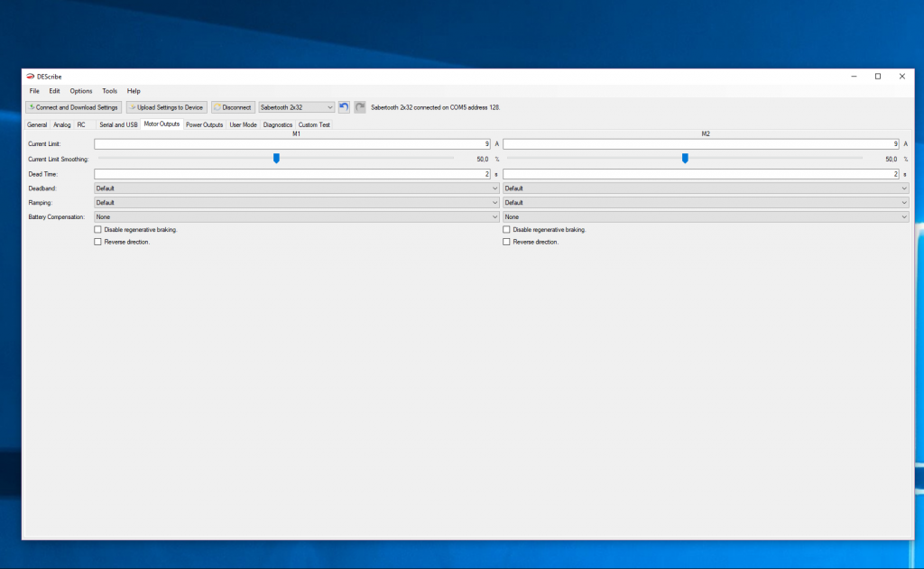Open the M2 Battery Compensation dropdown
Image resolution: width=924 pixels, height=569 pixels.
click(706, 216)
